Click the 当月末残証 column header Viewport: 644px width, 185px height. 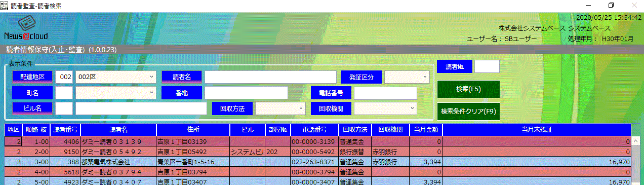tap(537, 130)
